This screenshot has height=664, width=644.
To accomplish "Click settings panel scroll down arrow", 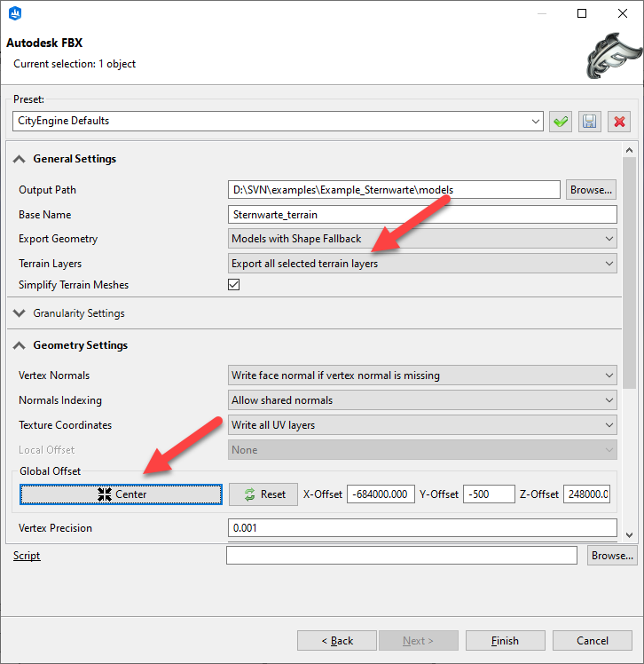I will coord(629,535).
